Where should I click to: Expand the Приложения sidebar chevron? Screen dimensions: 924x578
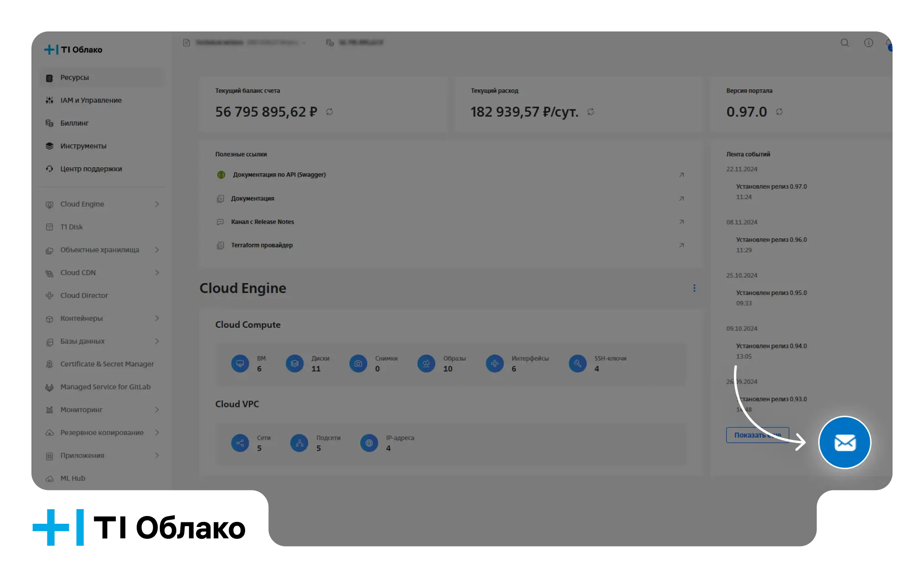click(x=157, y=455)
